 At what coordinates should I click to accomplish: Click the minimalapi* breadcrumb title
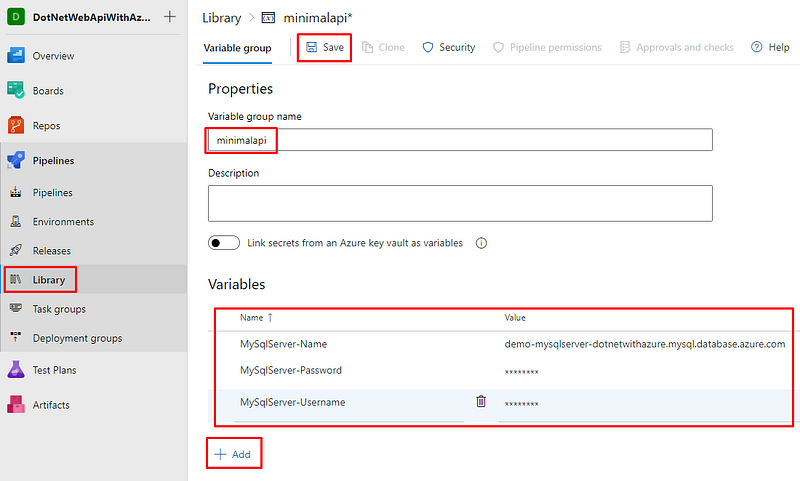[x=318, y=18]
